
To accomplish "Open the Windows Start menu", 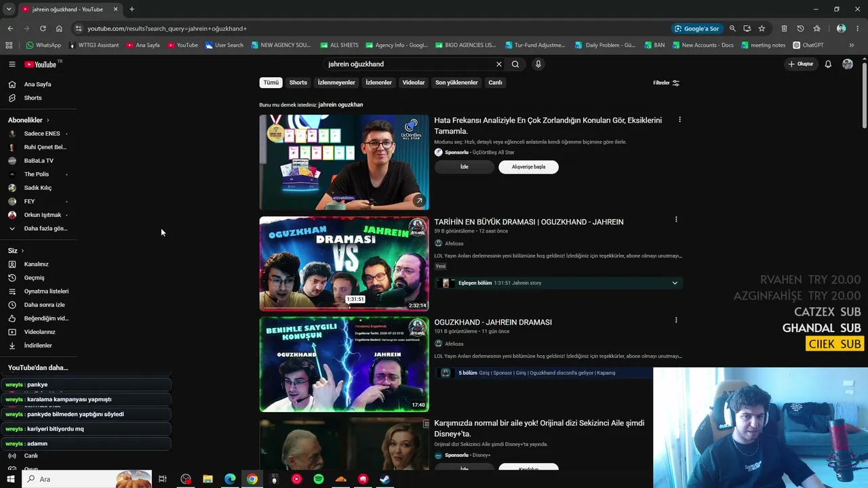I will 10,479.
